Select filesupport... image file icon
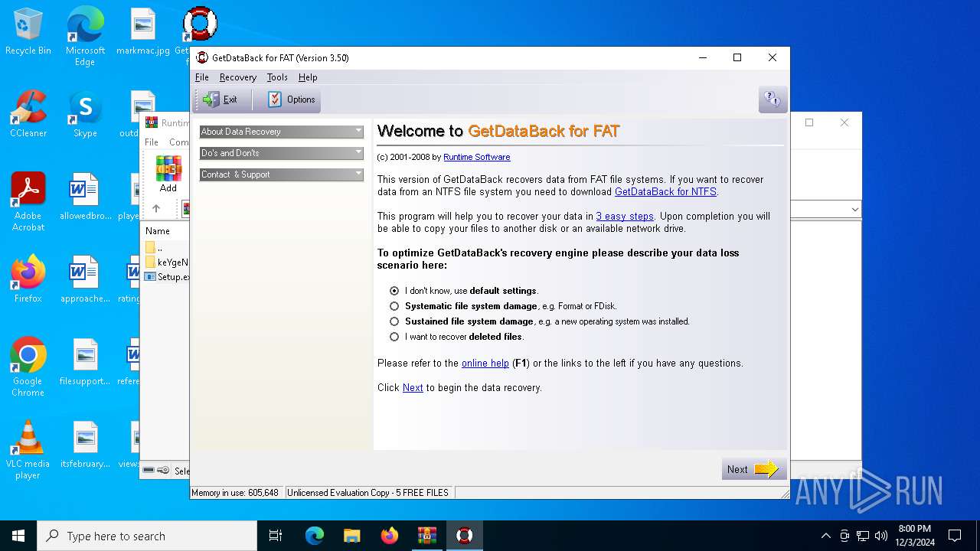The image size is (980, 551). pos(85,363)
